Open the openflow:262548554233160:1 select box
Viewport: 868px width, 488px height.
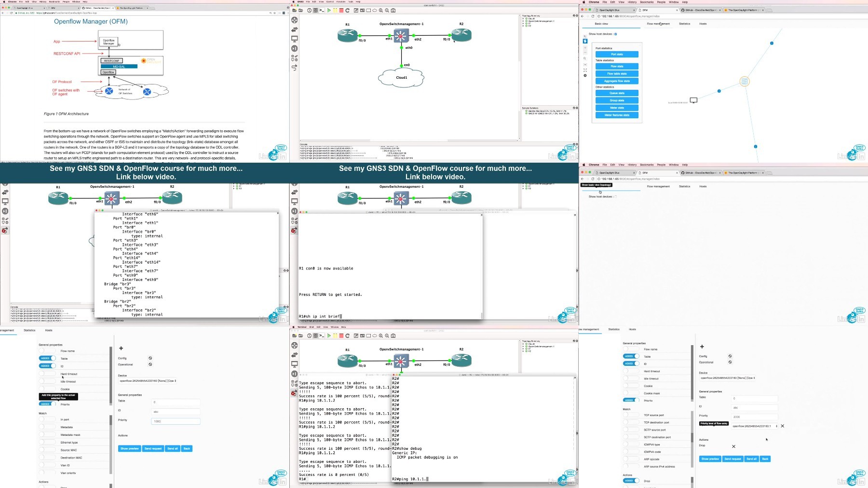755,426
